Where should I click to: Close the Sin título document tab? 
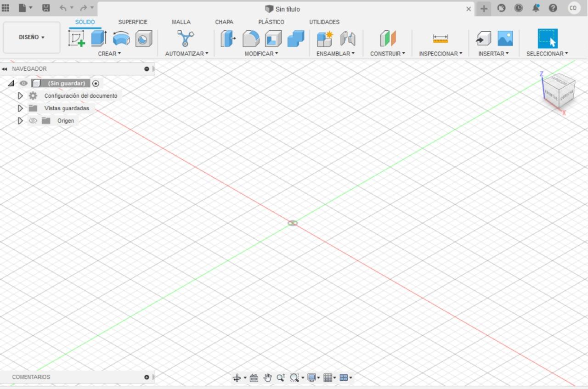(x=469, y=9)
